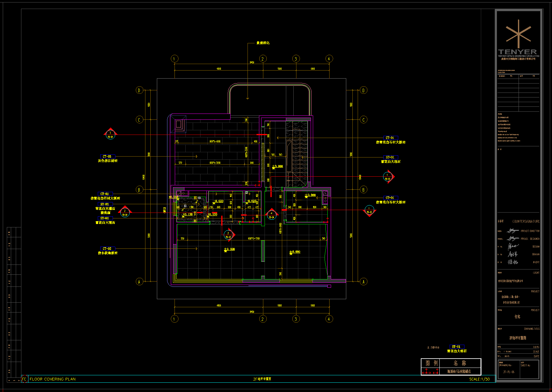Select the 酸洗面 annotation text
This screenshot has height=392, width=552.
(x=105, y=213)
